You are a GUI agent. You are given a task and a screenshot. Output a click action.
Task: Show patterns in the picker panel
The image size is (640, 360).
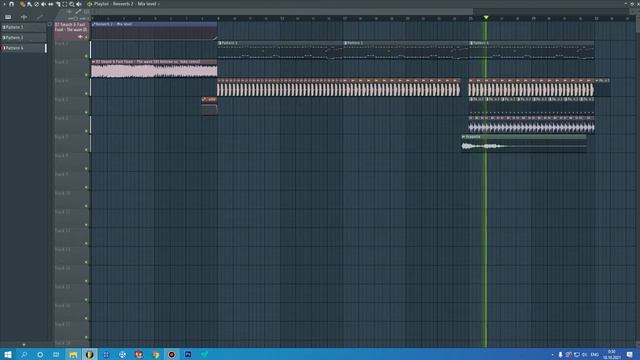(8, 17)
